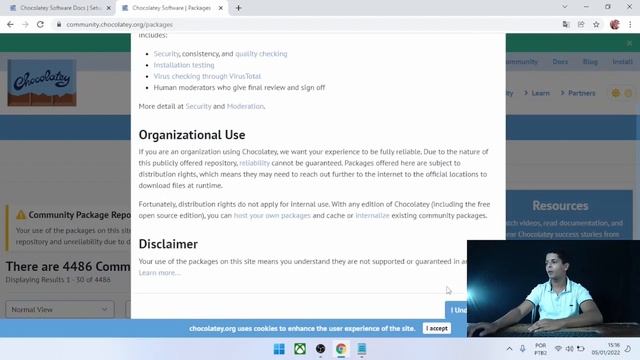Open the Docs navigation item
Viewport: 640px width, 360px height.
click(x=560, y=62)
